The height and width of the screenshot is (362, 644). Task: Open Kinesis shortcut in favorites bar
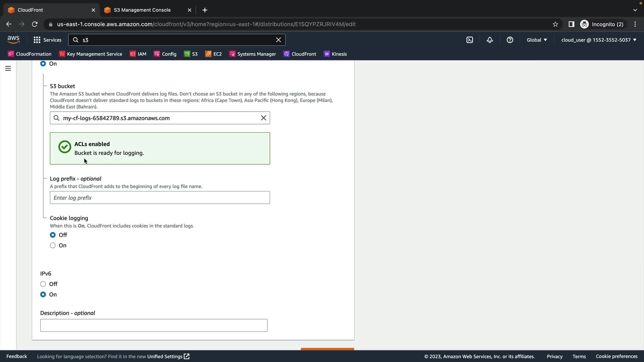click(335, 54)
